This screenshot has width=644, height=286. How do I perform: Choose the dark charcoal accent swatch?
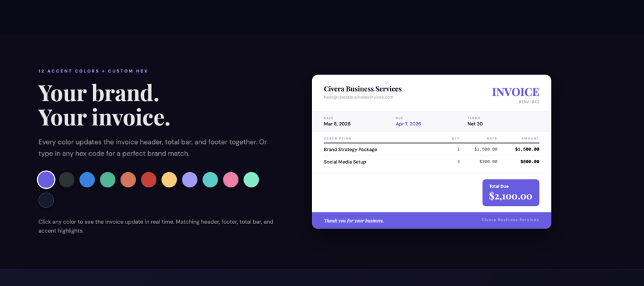pyautogui.click(x=67, y=180)
